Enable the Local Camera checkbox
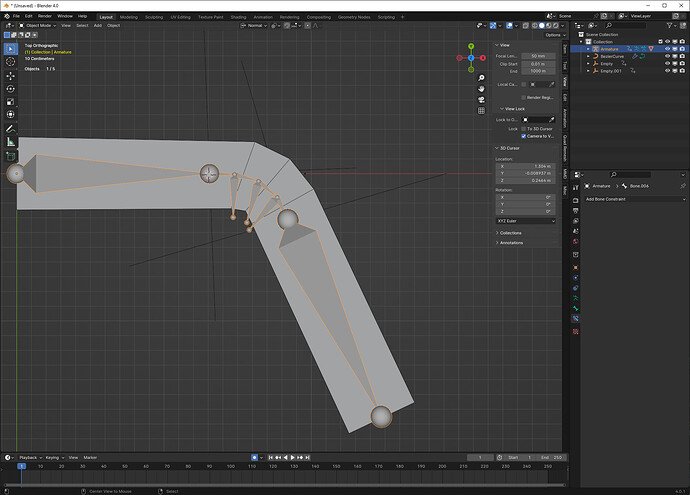The height and width of the screenshot is (495, 690). tap(524, 84)
